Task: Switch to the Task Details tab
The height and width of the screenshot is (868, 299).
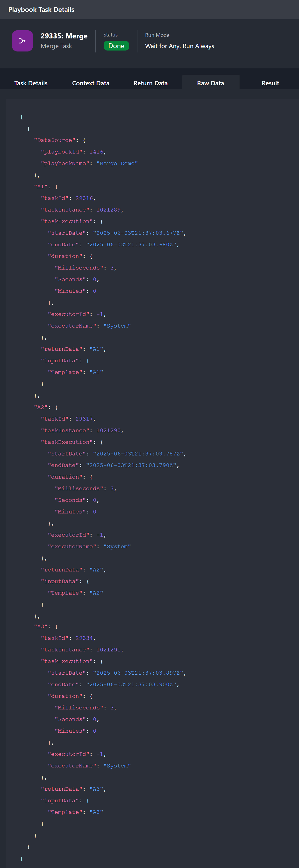Action: tap(31, 83)
